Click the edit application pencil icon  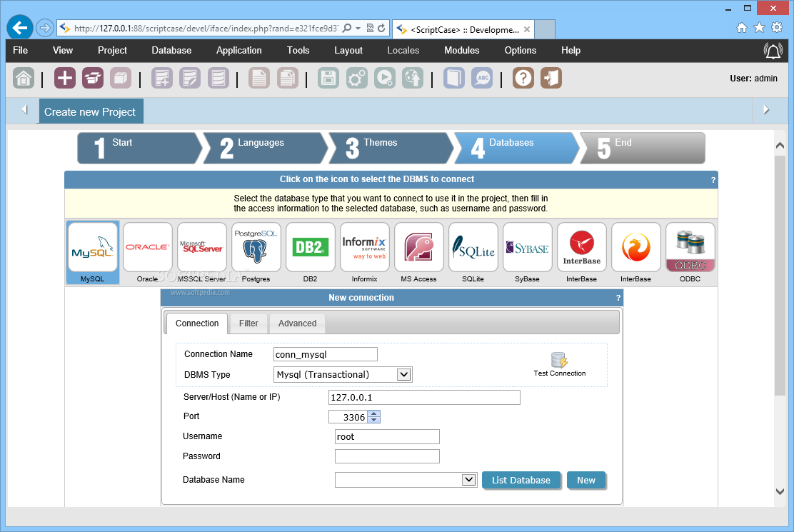coord(190,79)
